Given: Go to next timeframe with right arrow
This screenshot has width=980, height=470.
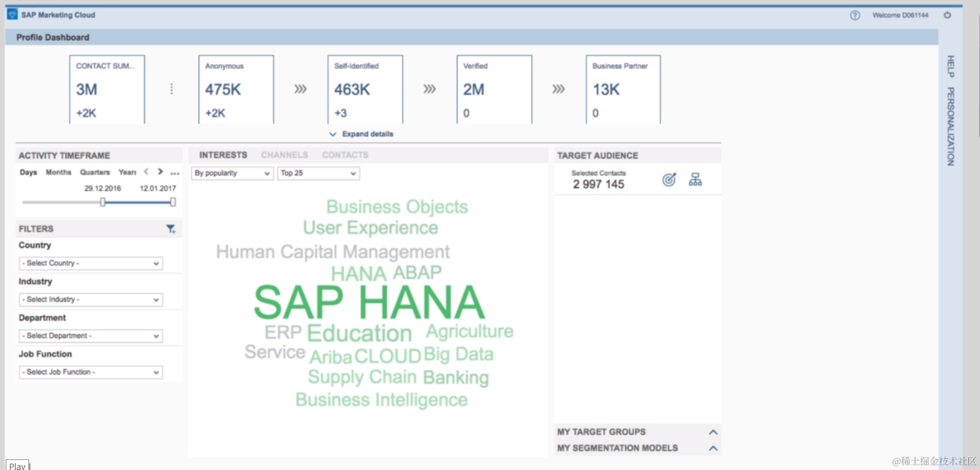Looking at the screenshot, I should point(160,171).
